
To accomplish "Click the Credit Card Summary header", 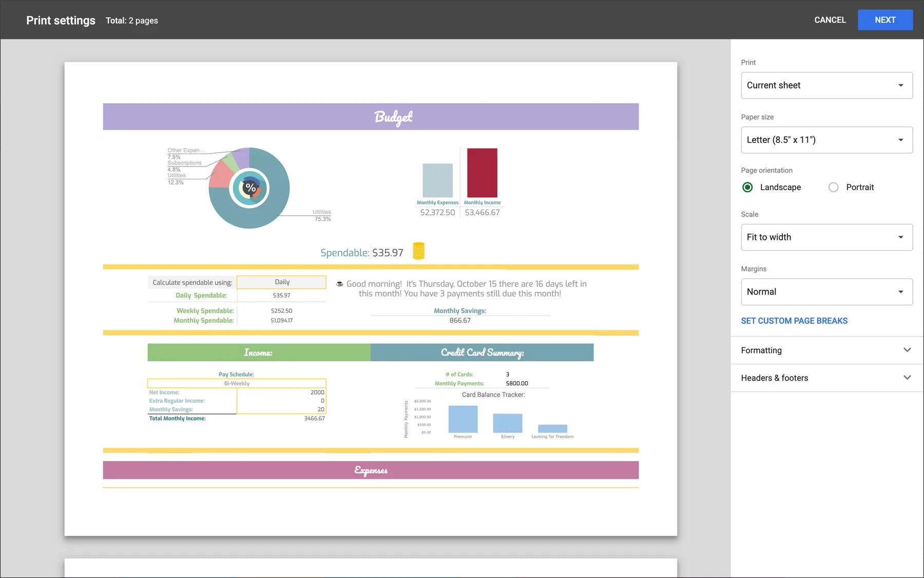I will point(482,352).
